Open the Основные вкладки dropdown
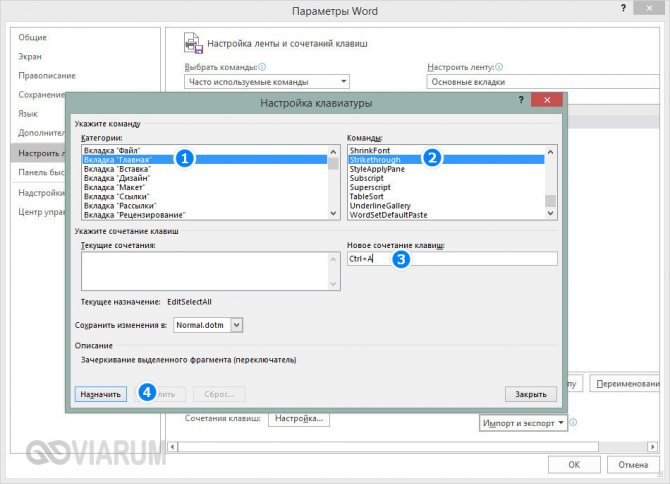This screenshot has height=484, width=670. (543, 82)
